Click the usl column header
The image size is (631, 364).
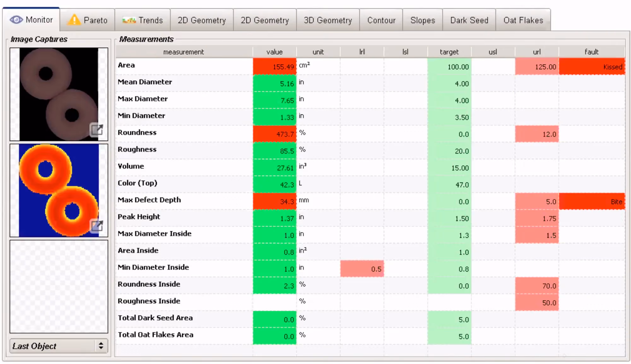tap(493, 52)
